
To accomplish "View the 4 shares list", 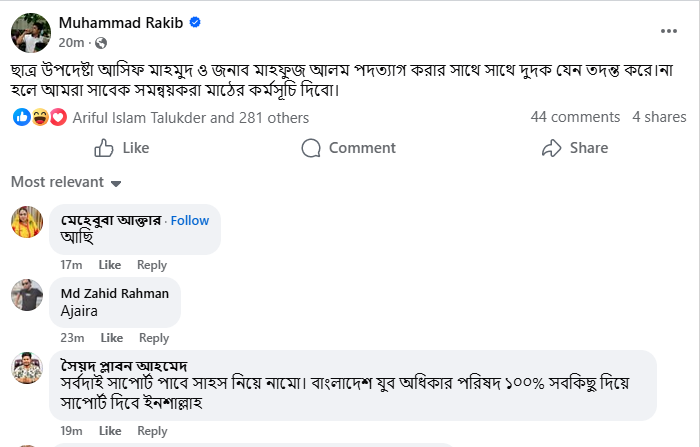I will coord(659,117).
